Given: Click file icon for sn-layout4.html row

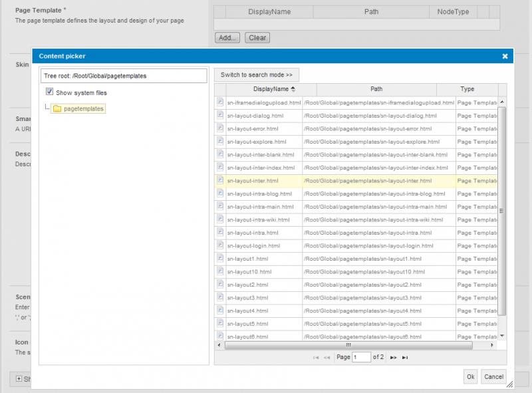Looking at the screenshot, I should tap(220, 310).
